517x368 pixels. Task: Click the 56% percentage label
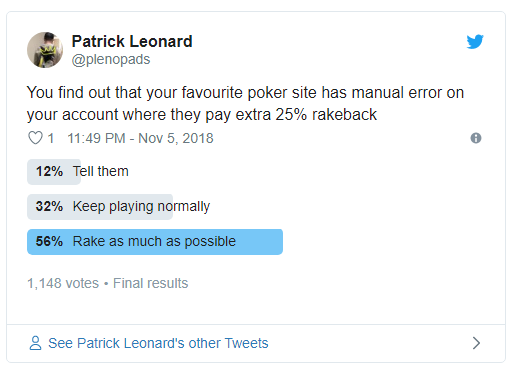pyautogui.click(x=49, y=241)
